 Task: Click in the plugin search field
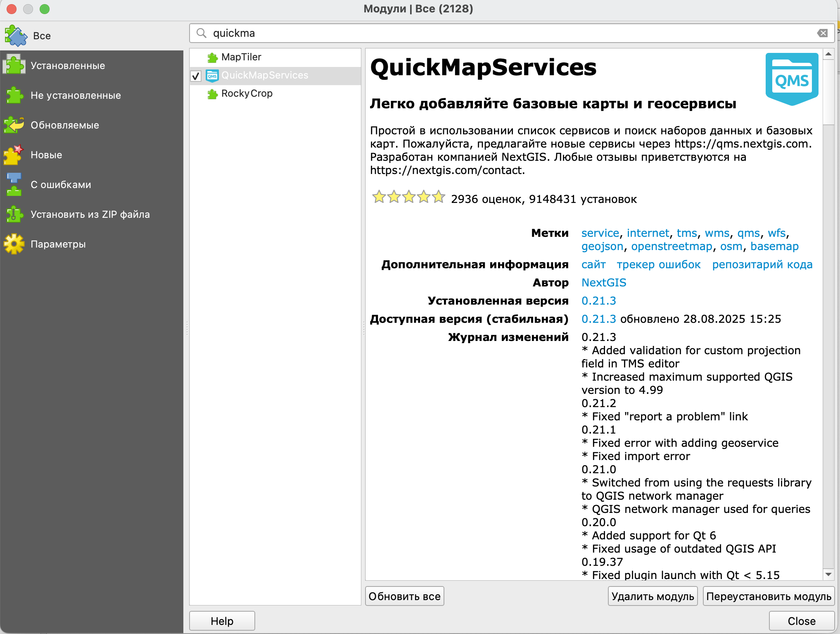point(496,33)
